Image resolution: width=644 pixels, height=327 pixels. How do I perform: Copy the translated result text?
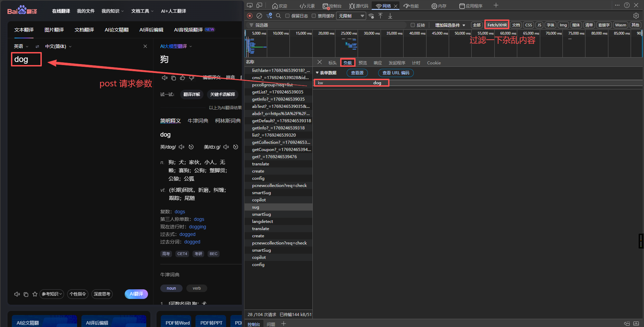point(174,78)
